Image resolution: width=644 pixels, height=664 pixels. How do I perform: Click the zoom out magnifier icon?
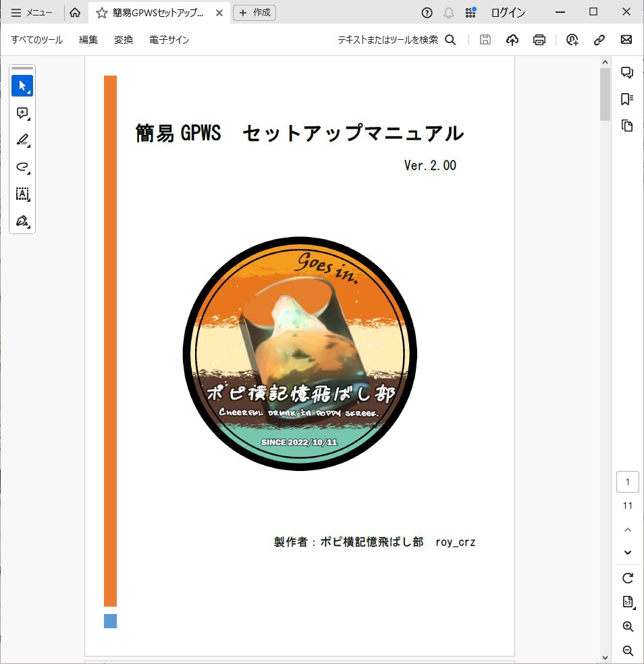pyautogui.click(x=628, y=651)
